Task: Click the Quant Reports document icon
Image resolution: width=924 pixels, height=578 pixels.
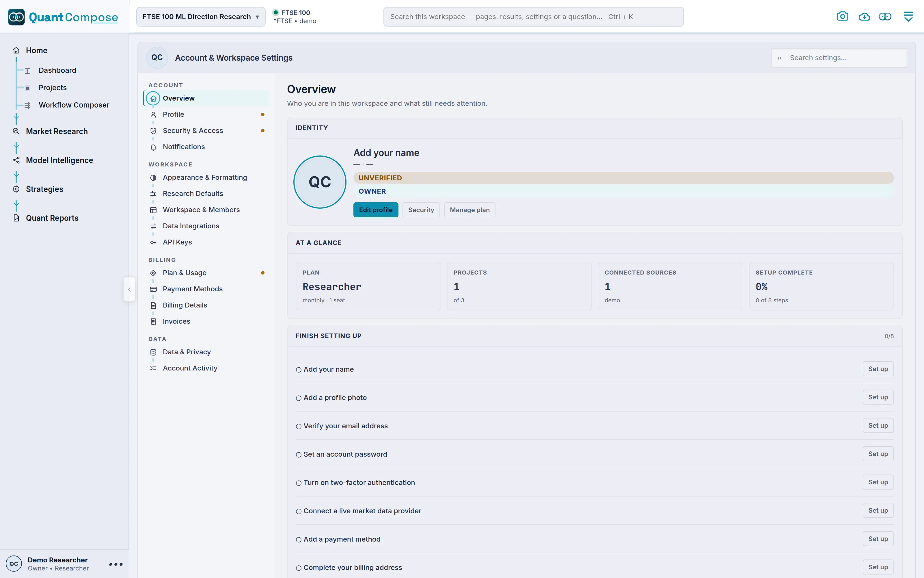Action: tap(16, 218)
